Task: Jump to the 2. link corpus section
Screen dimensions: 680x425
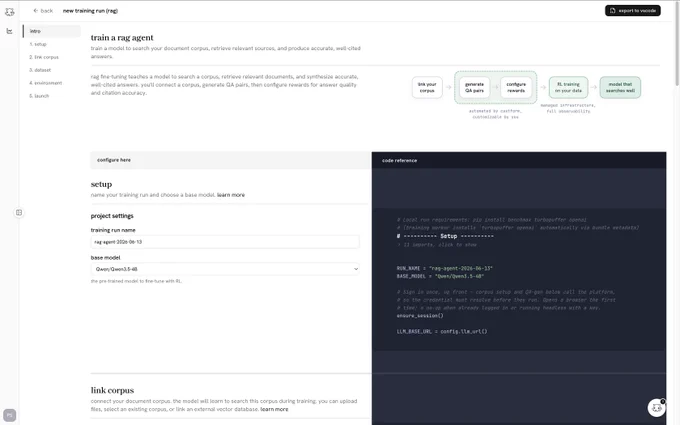Action: click(44, 57)
